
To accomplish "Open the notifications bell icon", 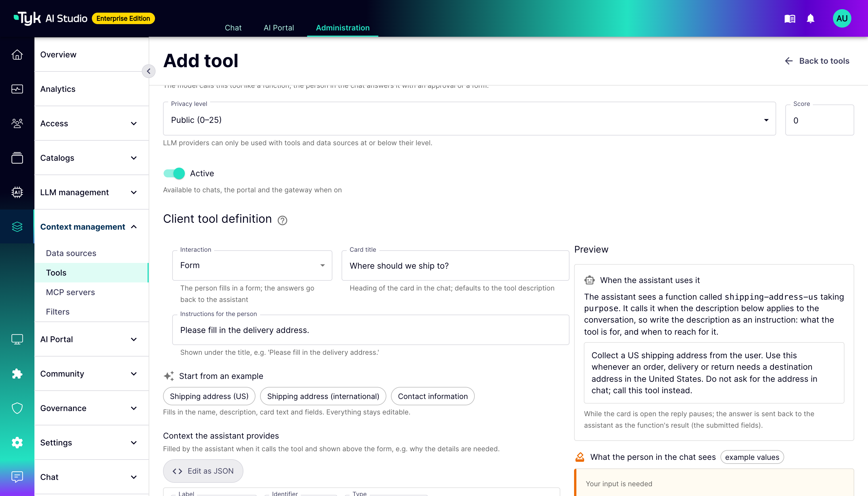I will click(810, 18).
